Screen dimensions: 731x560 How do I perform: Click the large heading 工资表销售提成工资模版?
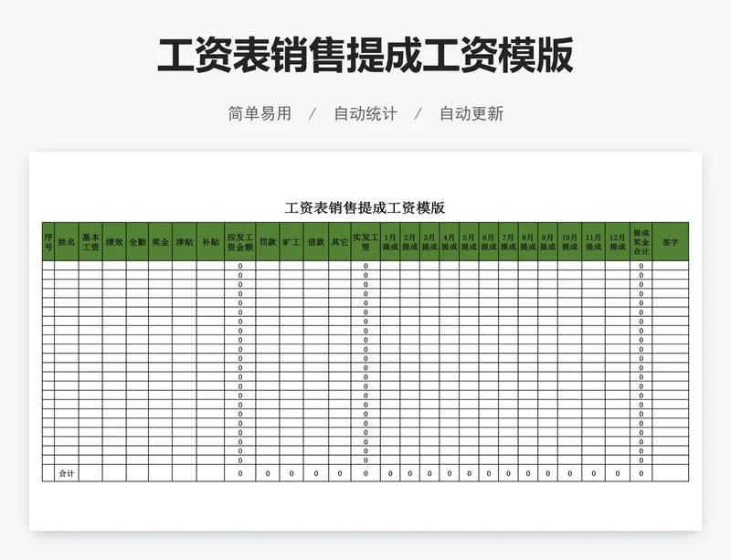[x=365, y=55]
